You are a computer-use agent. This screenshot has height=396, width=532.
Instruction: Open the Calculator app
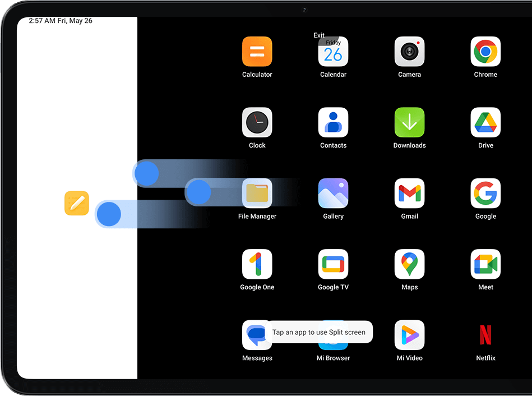[257, 51]
